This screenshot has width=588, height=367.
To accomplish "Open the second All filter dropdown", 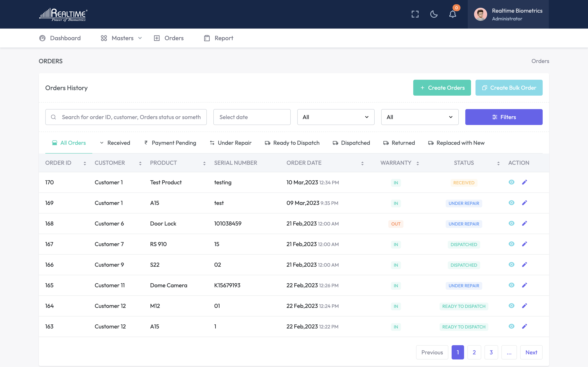I will (420, 117).
